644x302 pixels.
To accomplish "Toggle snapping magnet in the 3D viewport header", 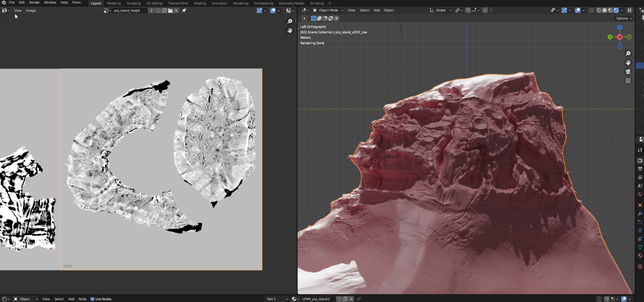I will pyautogui.click(x=468, y=10).
